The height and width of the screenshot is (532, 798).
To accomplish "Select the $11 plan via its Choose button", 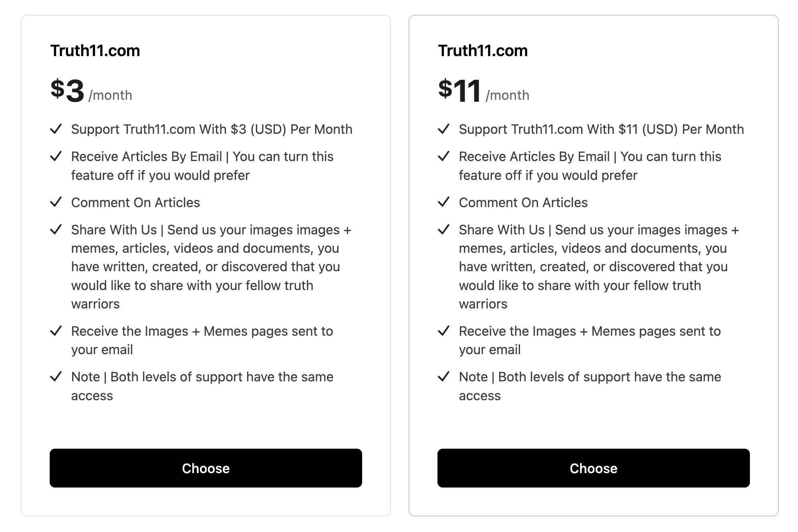I will point(593,468).
